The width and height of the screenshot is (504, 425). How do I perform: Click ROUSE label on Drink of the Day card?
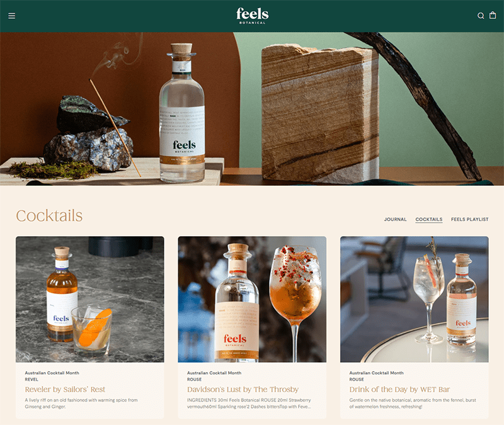pos(357,380)
